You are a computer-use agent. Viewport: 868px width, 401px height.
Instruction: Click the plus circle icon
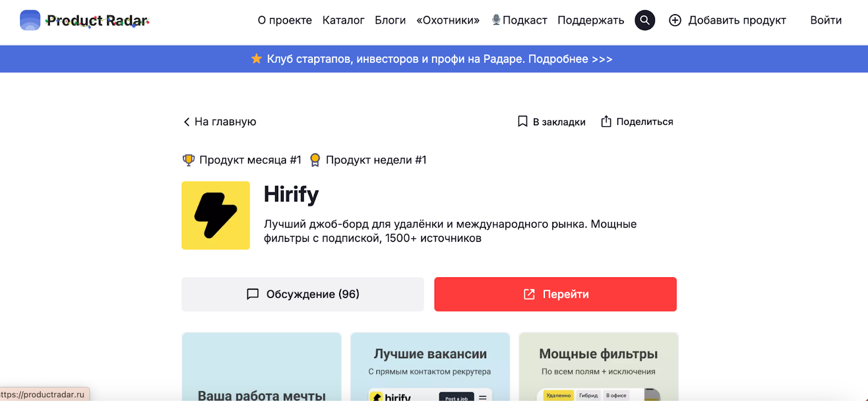point(675,20)
